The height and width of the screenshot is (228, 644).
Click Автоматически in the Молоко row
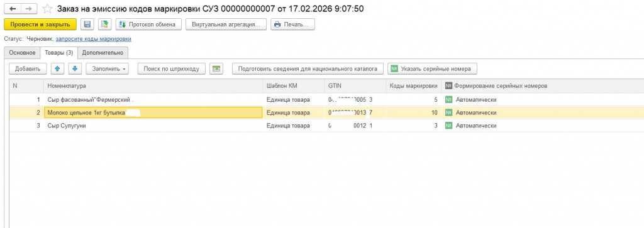(x=477, y=113)
